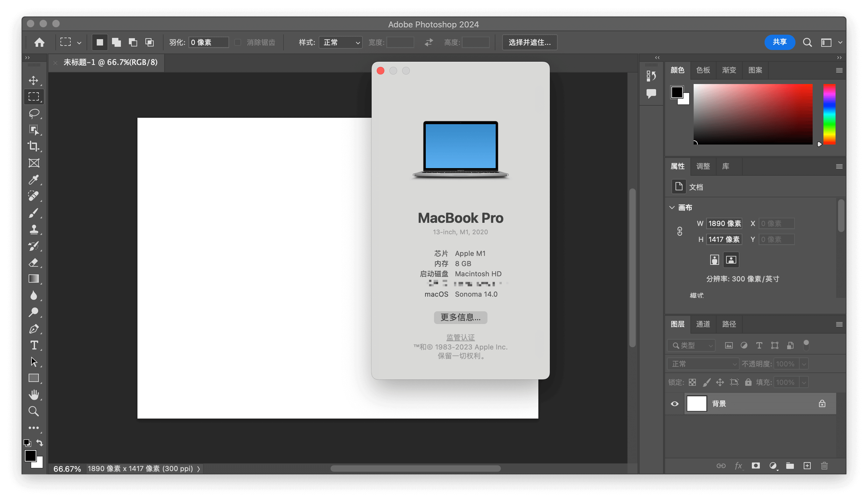
Task: Select the Eyedropper tool
Action: pyautogui.click(x=34, y=180)
